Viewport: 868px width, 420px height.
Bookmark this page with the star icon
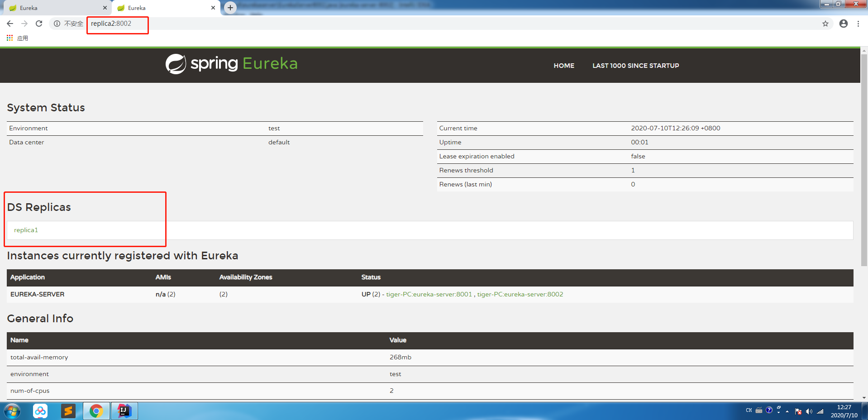click(825, 24)
